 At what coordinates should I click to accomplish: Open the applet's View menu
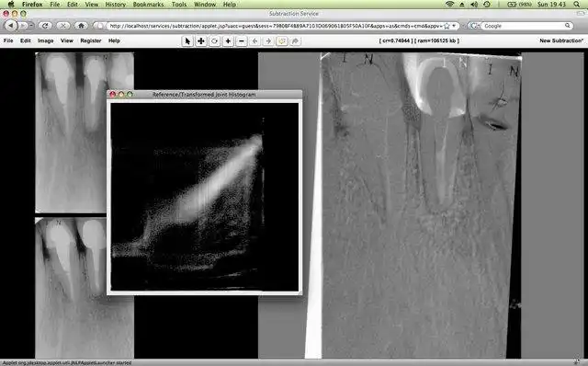point(67,40)
